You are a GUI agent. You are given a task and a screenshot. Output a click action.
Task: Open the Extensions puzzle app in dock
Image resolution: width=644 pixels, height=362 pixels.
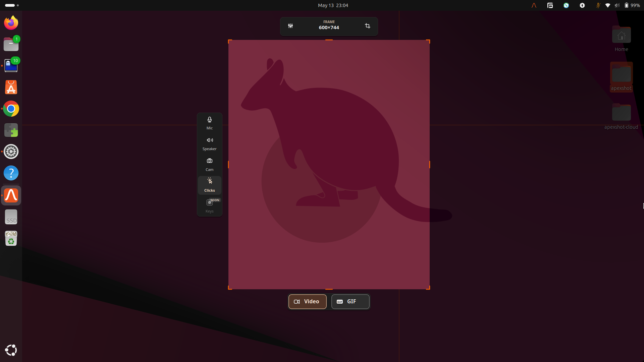11,130
